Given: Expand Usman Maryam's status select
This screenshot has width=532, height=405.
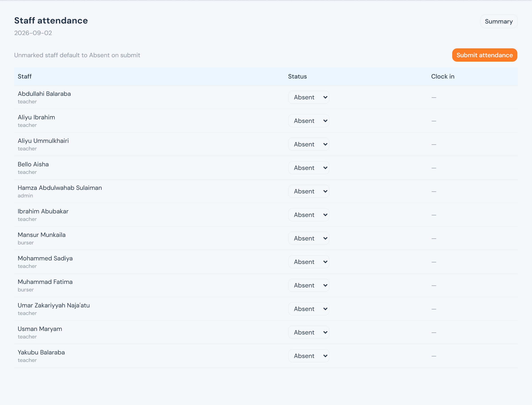Looking at the screenshot, I should pyautogui.click(x=308, y=332).
